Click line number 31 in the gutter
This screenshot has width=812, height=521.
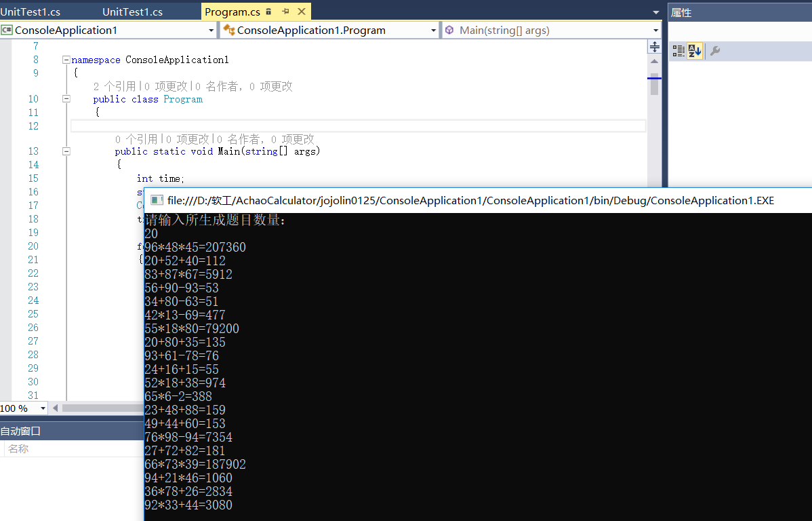click(x=33, y=395)
